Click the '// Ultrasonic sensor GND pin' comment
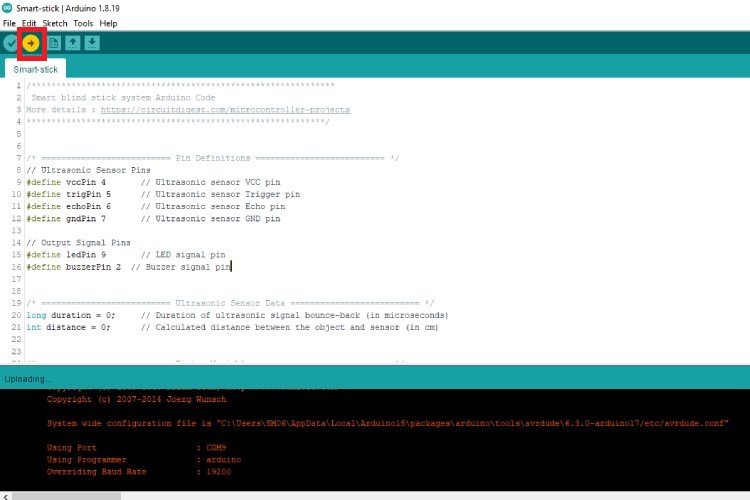 [210, 219]
